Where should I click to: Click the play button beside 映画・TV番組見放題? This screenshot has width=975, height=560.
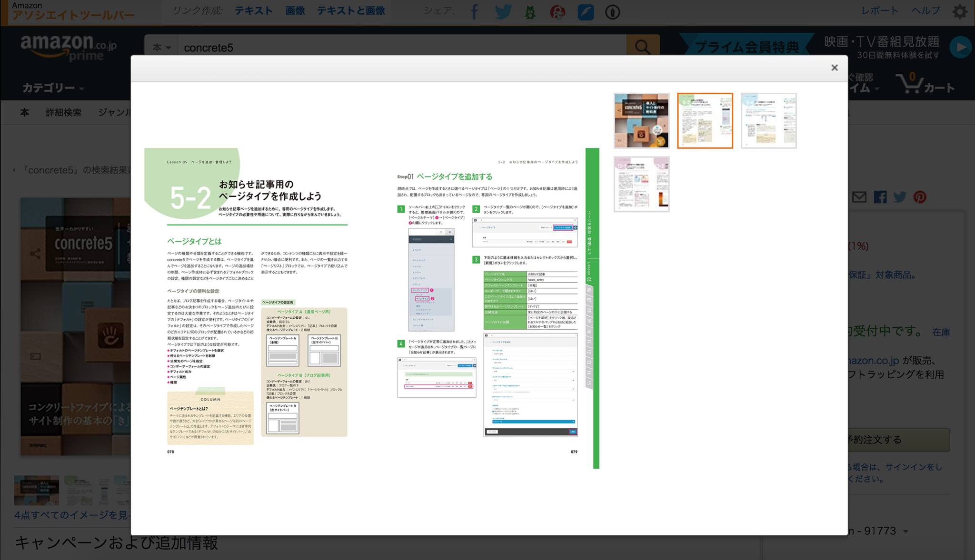[960, 47]
